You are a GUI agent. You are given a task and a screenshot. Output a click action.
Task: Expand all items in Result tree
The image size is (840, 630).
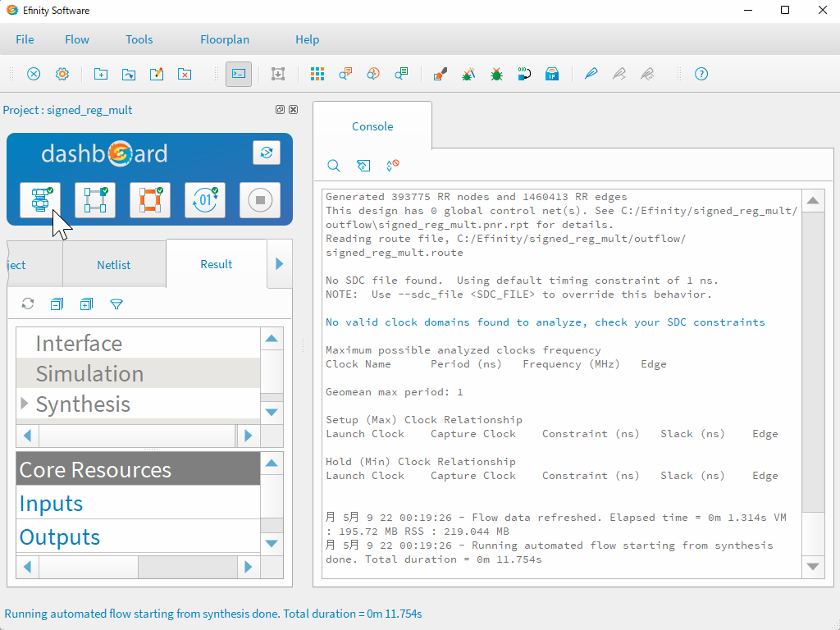86,304
